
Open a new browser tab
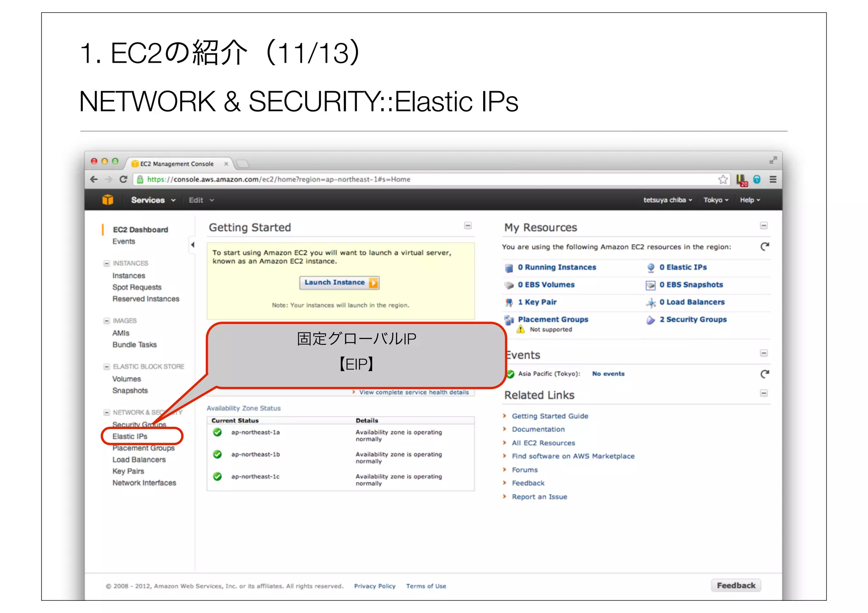(x=242, y=164)
